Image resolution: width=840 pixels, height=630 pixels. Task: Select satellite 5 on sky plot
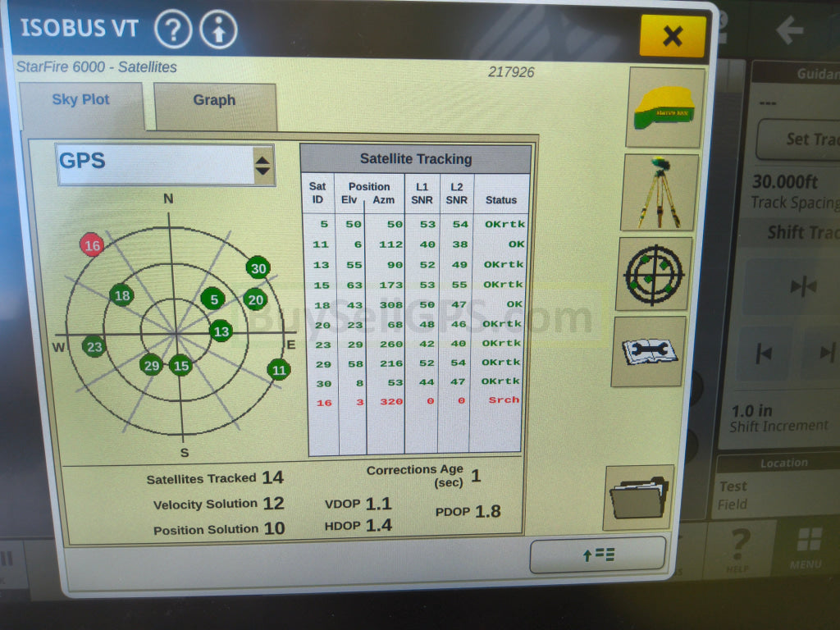pos(213,299)
